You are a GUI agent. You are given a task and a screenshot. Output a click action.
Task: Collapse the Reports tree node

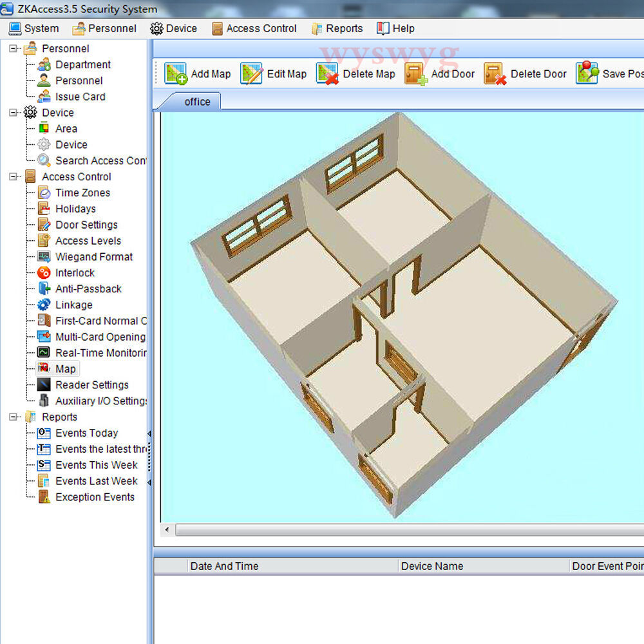coord(14,417)
